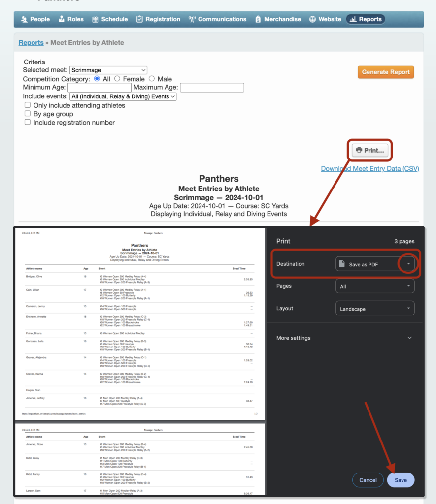The image size is (436, 504).
Task: Open the Pages dropdown set to All
Action: pos(375,286)
